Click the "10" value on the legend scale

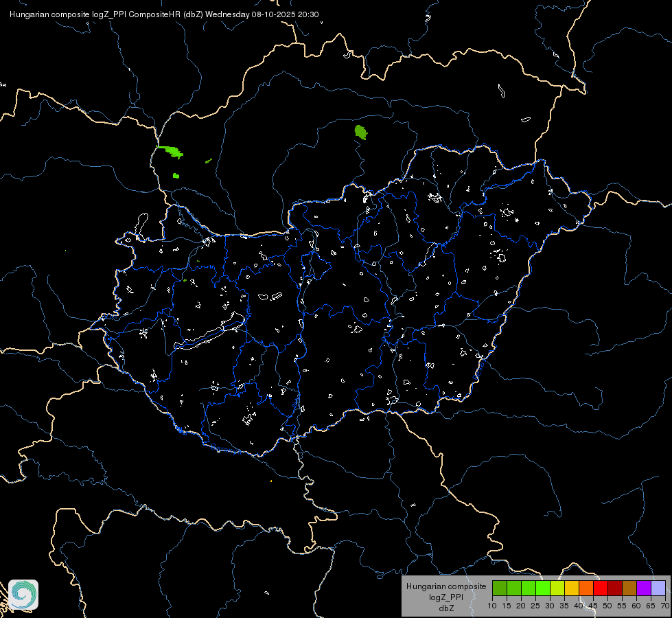click(492, 606)
